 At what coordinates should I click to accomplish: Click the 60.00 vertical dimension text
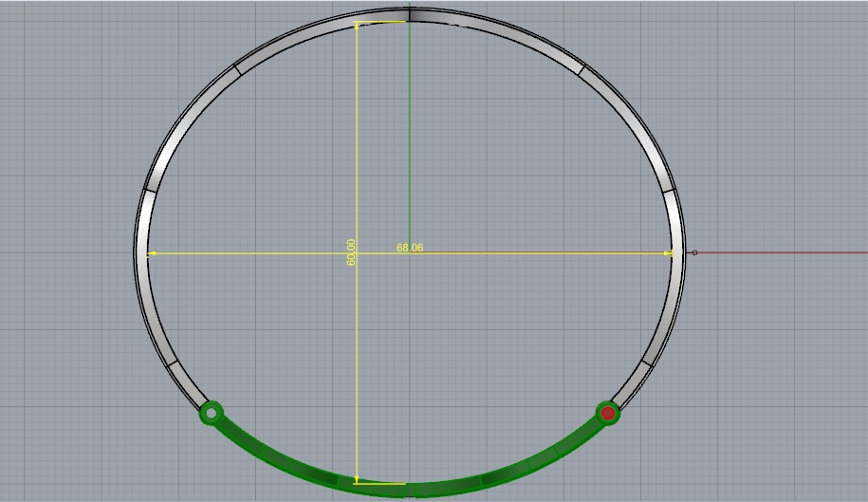pyautogui.click(x=351, y=252)
